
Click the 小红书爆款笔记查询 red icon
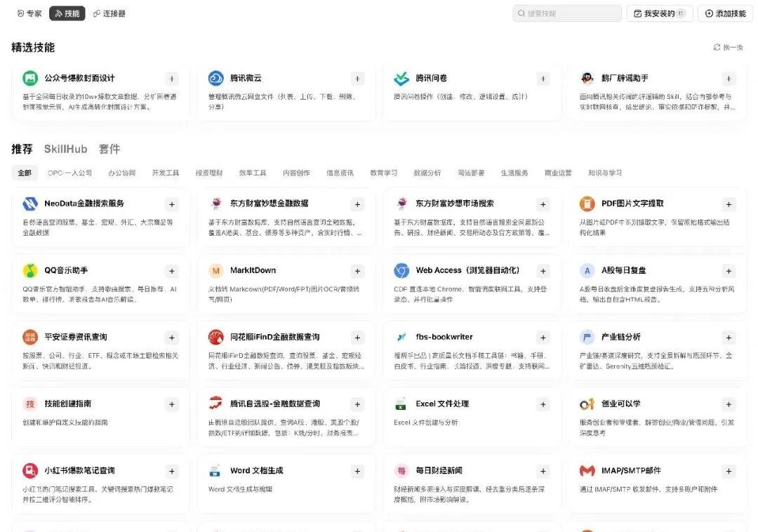coord(30,471)
